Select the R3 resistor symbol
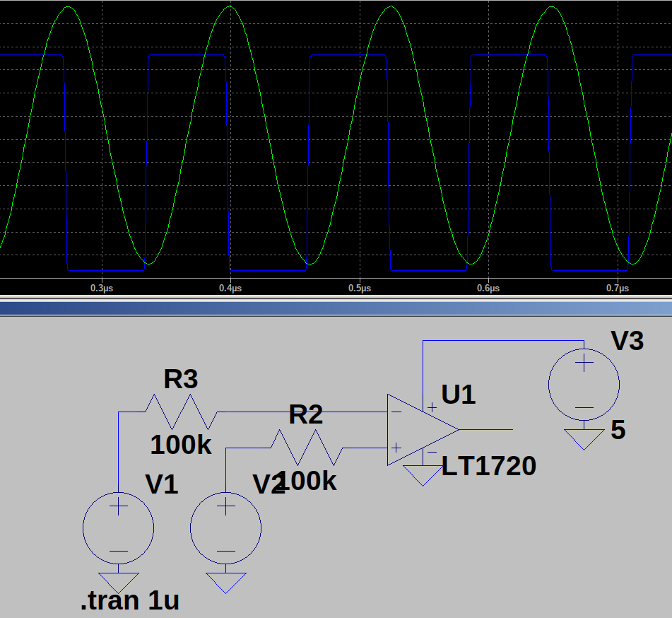This screenshot has height=618, width=672. tap(181, 412)
